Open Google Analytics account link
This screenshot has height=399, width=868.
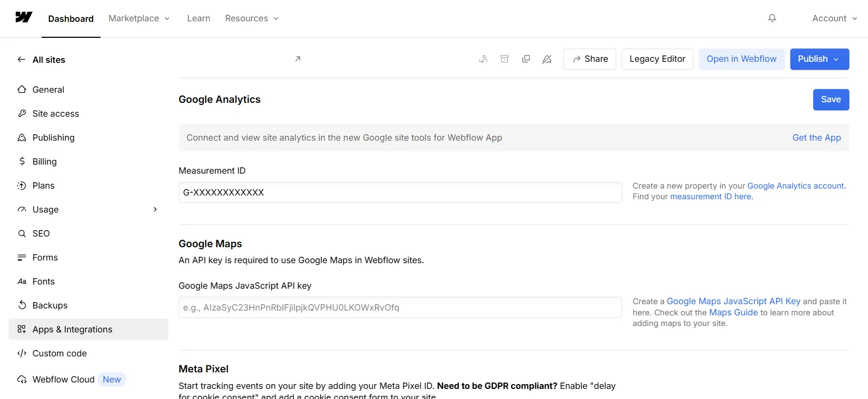tap(796, 186)
